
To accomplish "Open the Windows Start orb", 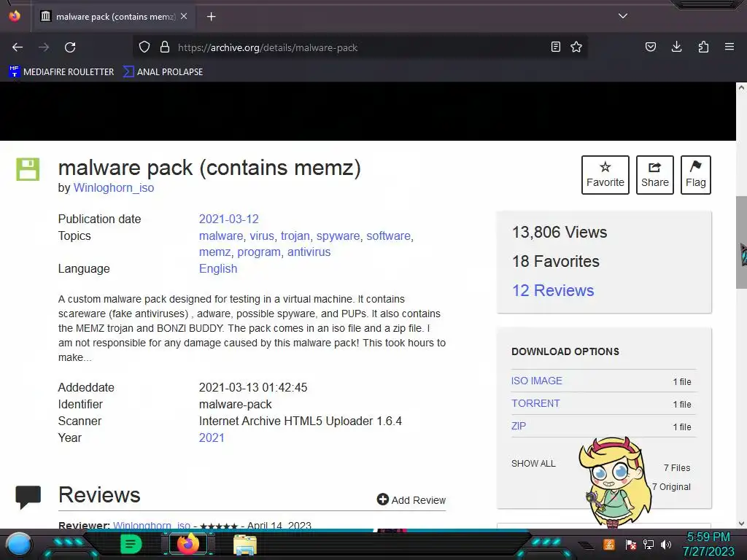I will coord(19,544).
